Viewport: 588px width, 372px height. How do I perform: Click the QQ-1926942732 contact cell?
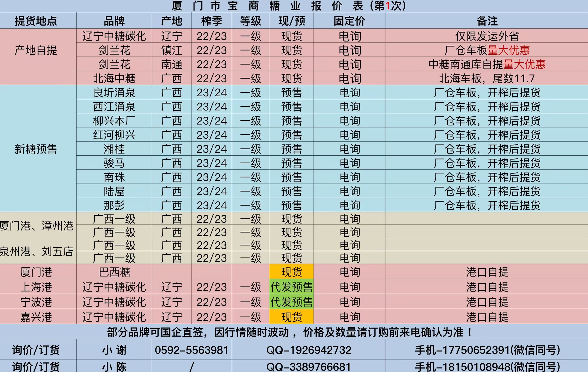309,350
